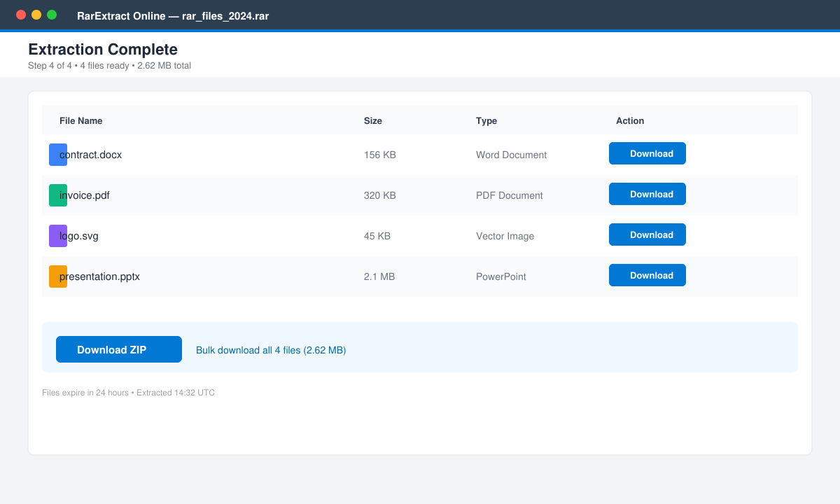Click the Action column header
This screenshot has width=840, height=504.
click(630, 120)
